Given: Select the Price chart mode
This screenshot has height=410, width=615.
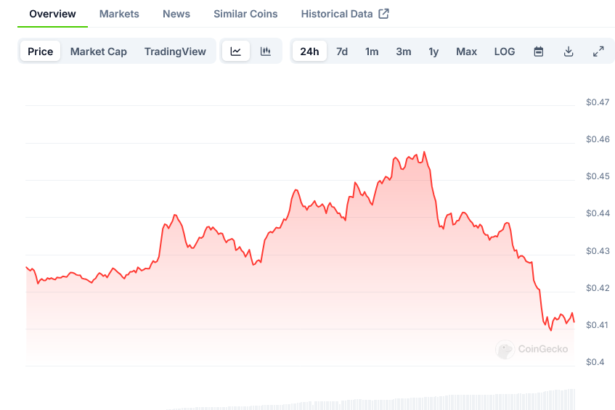Looking at the screenshot, I should [41, 51].
